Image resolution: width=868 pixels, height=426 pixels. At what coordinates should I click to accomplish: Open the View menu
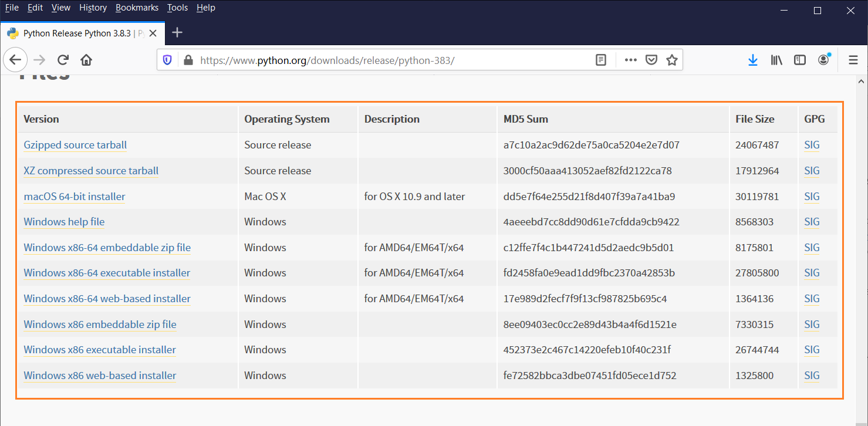click(61, 8)
